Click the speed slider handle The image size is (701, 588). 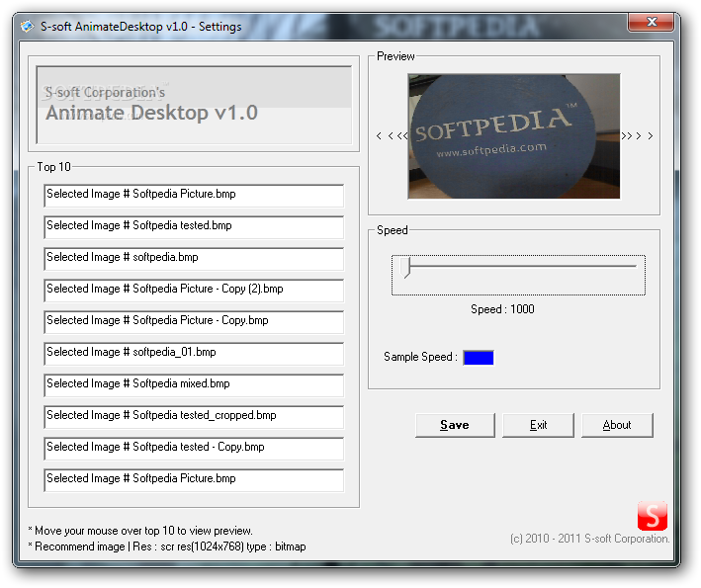[x=405, y=267]
